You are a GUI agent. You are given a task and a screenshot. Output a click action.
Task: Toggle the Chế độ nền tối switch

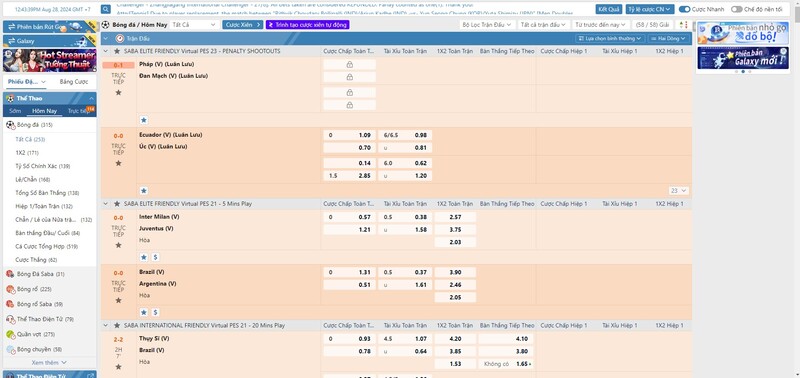[736, 9]
